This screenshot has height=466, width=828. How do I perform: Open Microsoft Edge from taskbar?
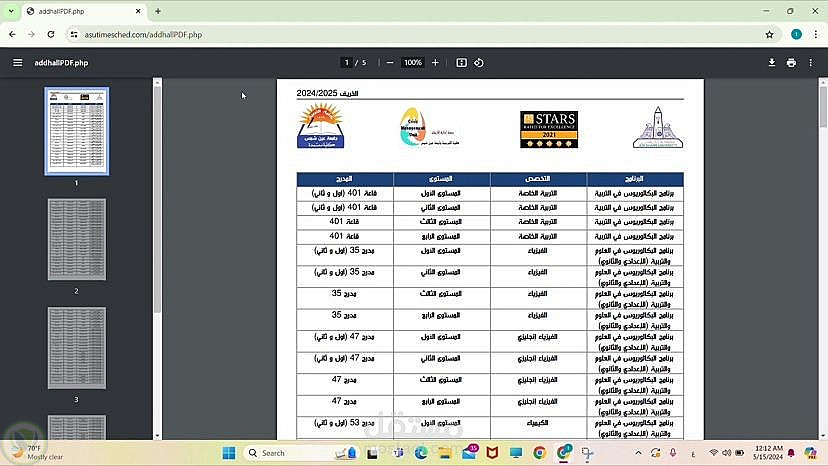(x=421, y=453)
